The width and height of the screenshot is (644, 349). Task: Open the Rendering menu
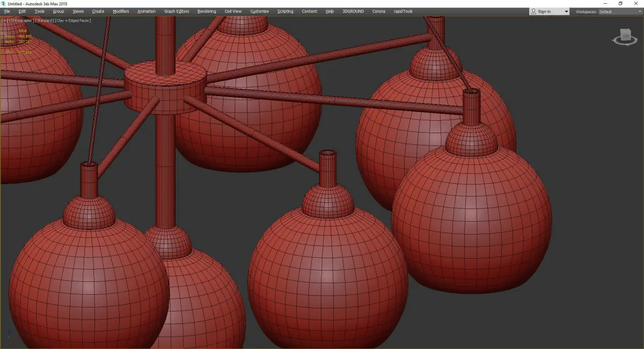click(207, 11)
